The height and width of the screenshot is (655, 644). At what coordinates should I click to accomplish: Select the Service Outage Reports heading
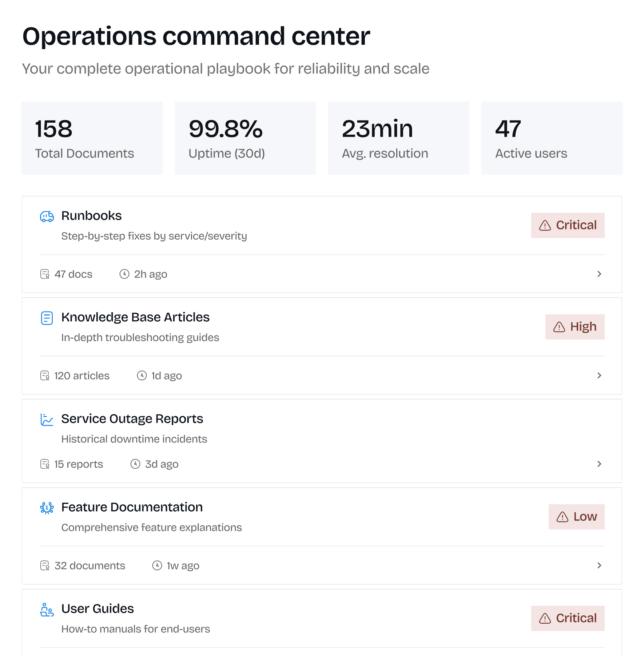coord(132,419)
